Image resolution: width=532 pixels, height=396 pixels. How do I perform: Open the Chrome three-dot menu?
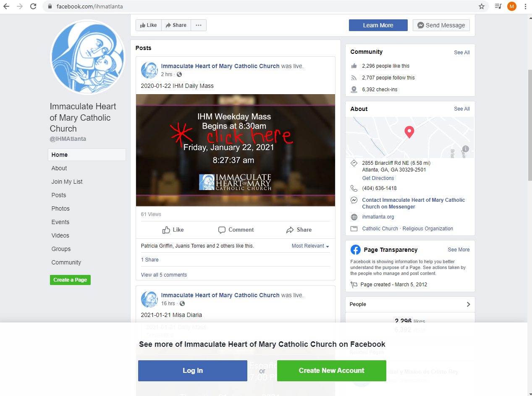[x=525, y=6]
